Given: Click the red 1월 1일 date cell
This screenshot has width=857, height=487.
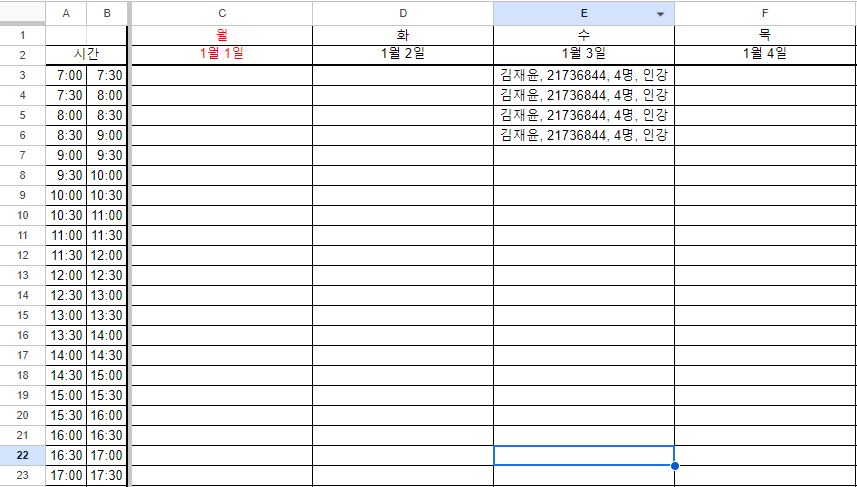Looking at the screenshot, I should tap(221, 54).
